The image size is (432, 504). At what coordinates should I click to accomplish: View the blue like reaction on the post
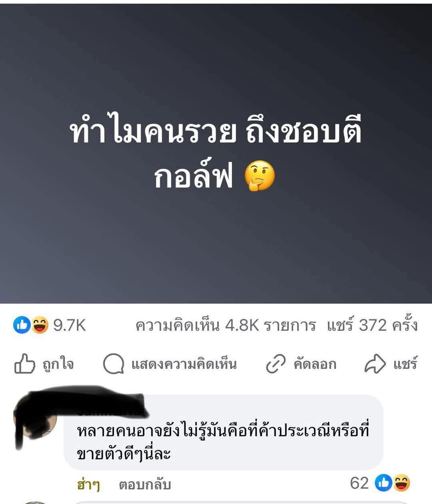[x=22, y=325]
